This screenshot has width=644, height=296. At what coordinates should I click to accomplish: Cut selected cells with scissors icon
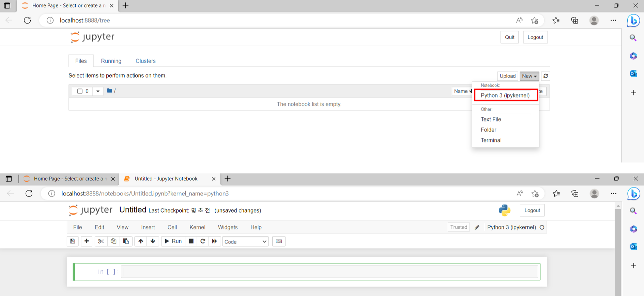(x=101, y=241)
